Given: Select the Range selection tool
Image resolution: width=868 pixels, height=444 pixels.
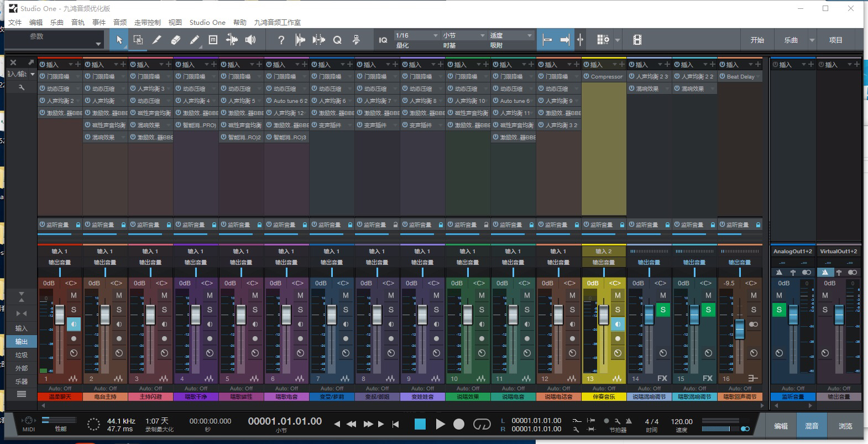Looking at the screenshot, I should coord(138,40).
